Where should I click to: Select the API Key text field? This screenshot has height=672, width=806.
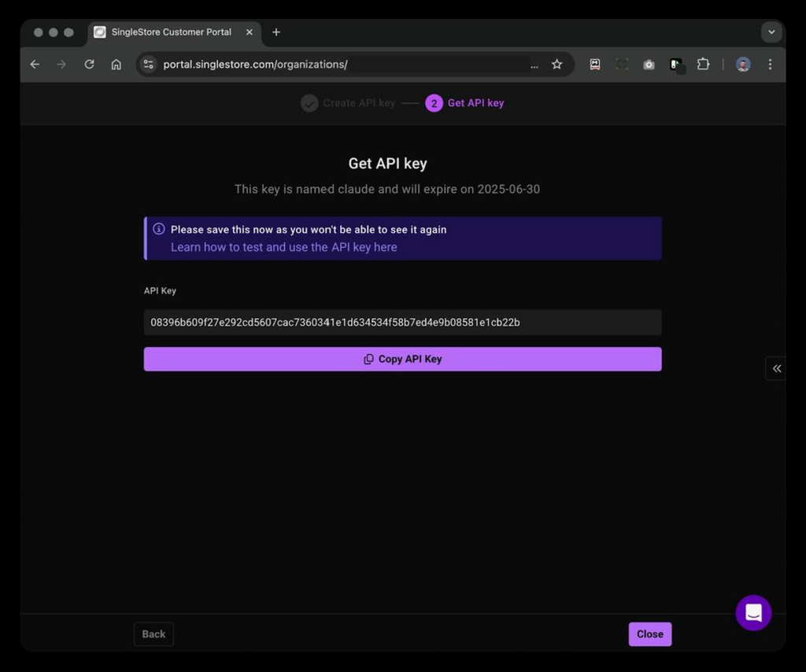[402, 322]
